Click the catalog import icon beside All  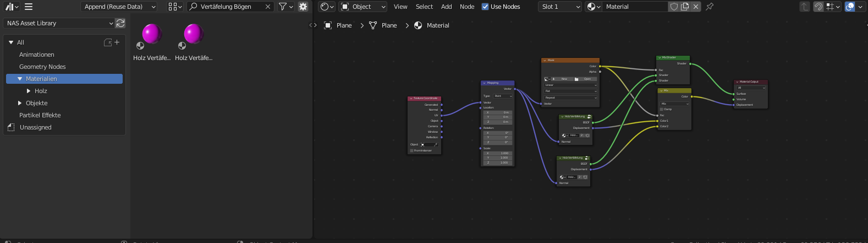click(x=108, y=42)
